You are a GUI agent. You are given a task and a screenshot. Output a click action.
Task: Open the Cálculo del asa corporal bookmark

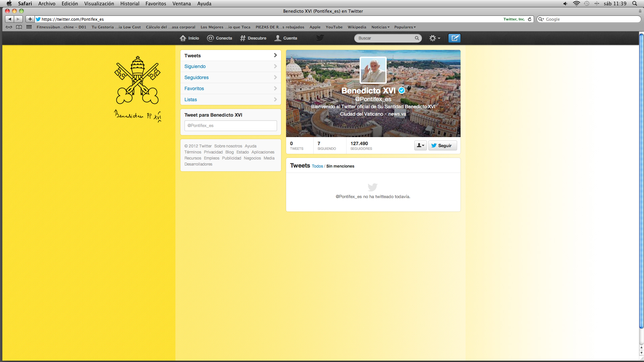tap(170, 27)
